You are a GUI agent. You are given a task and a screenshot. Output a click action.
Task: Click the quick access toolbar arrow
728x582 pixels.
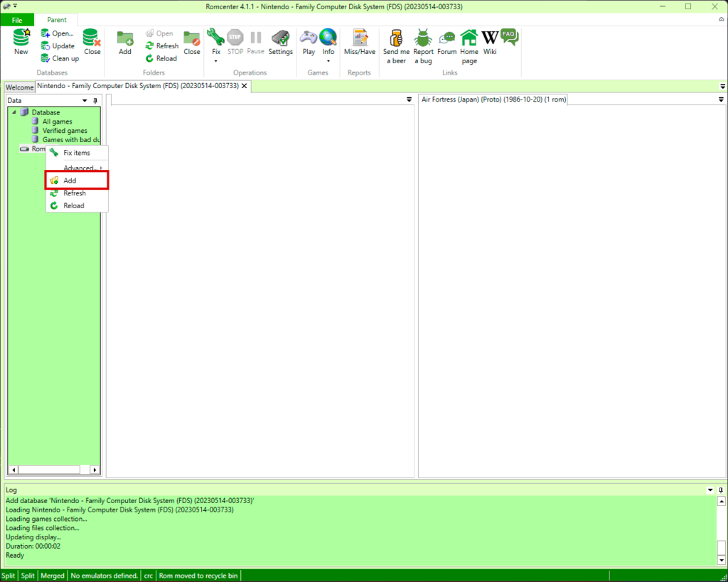16,6
